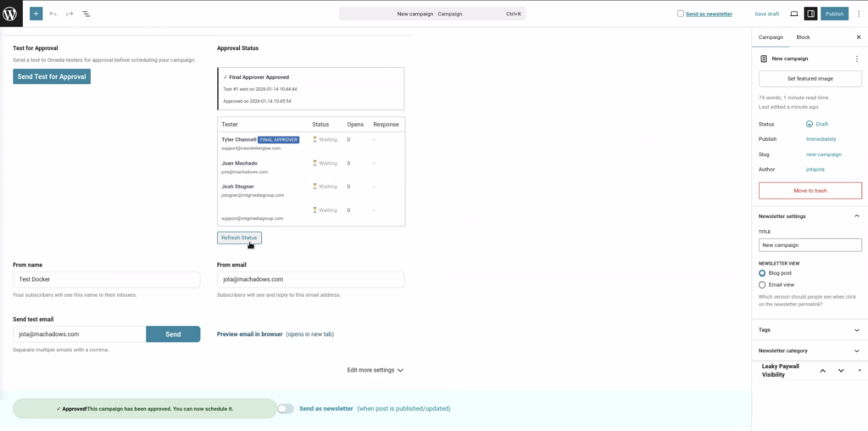Image resolution: width=868 pixels, height=431 pixels.
Task: Click the Send Test for Approval button
Action: [52, 76]
